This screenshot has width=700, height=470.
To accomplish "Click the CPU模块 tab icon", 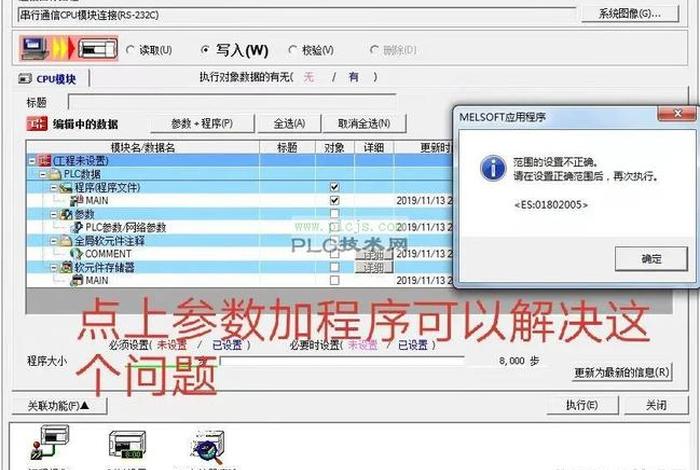I will (25, 79).
